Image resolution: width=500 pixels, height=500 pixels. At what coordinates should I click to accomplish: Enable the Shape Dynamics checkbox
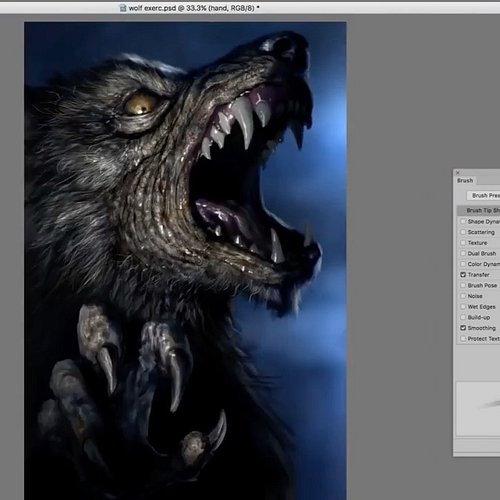pos(463,221)
